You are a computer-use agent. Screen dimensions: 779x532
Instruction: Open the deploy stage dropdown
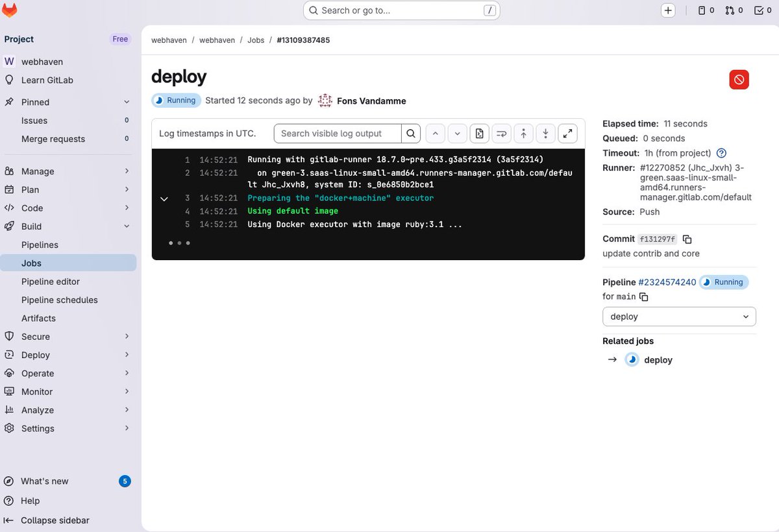coord(679,317)
